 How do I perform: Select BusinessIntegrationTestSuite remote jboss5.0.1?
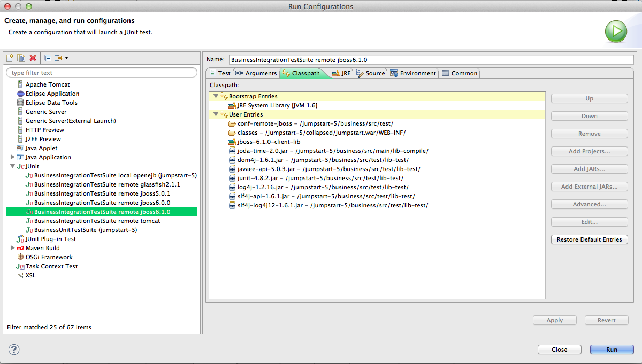tap(102, 193)
